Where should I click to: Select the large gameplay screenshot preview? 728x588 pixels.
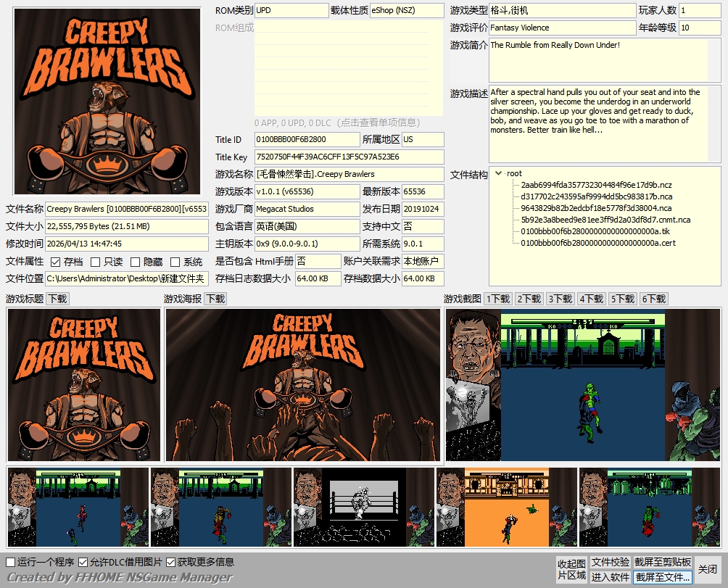[583, 385]
